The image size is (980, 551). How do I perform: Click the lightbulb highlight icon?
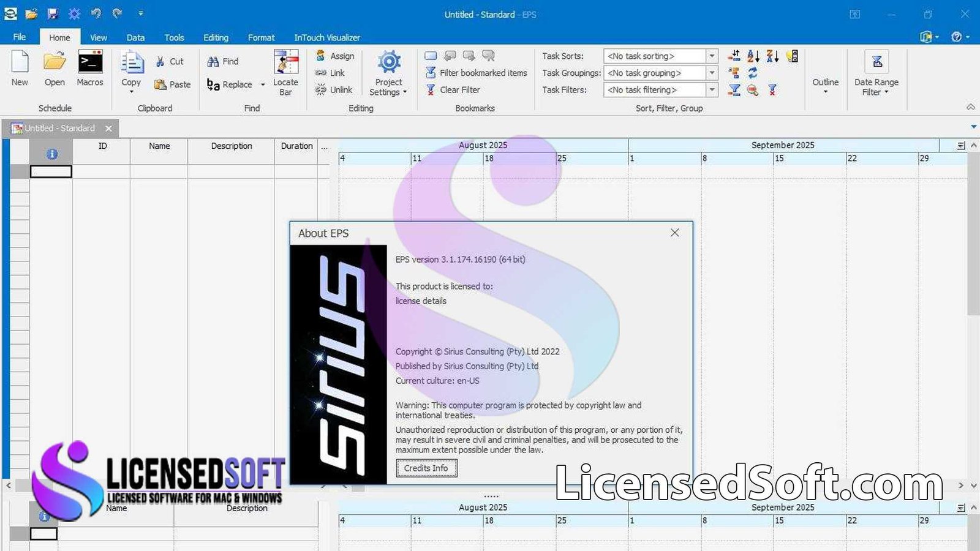792,56
